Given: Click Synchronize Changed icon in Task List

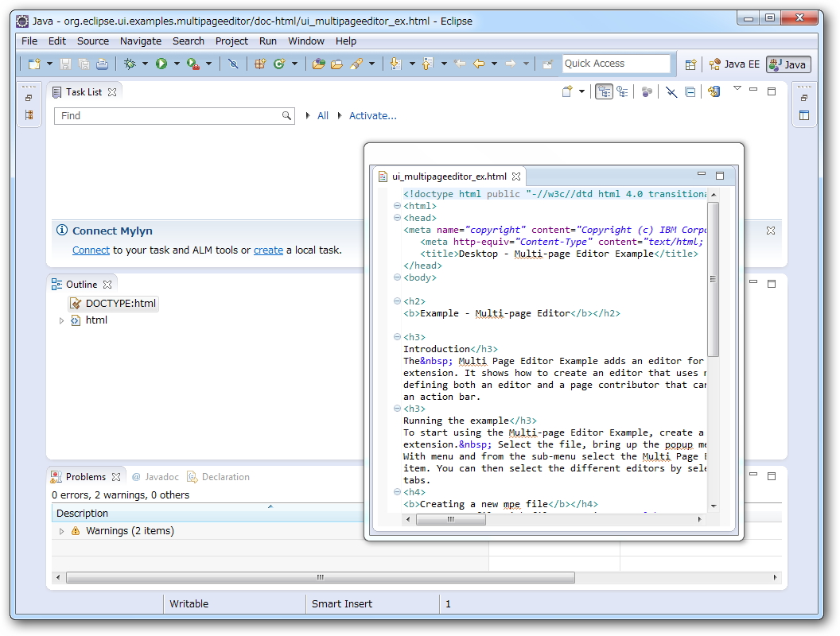Looking at the screenshot, I should (x=714, y=92).
